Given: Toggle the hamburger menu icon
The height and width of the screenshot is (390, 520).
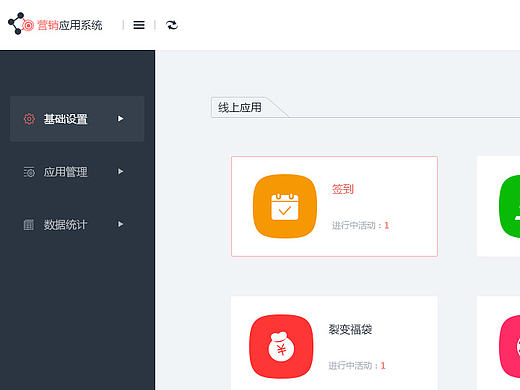Looking at the screenshot, I should point(139,25).
